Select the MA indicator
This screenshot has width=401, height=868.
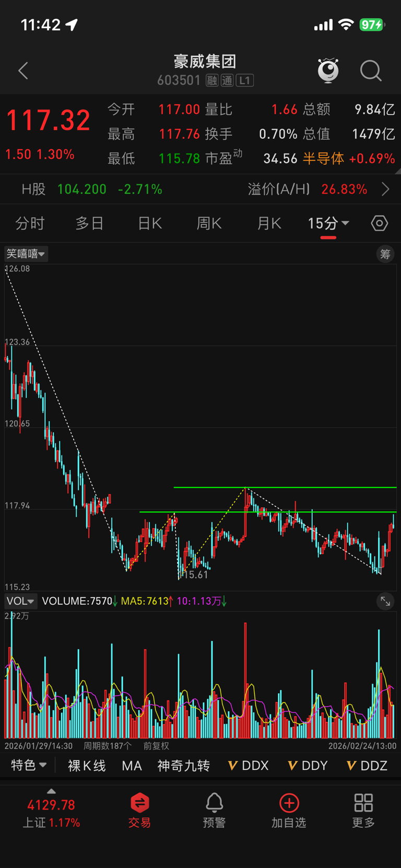point(132,766)
